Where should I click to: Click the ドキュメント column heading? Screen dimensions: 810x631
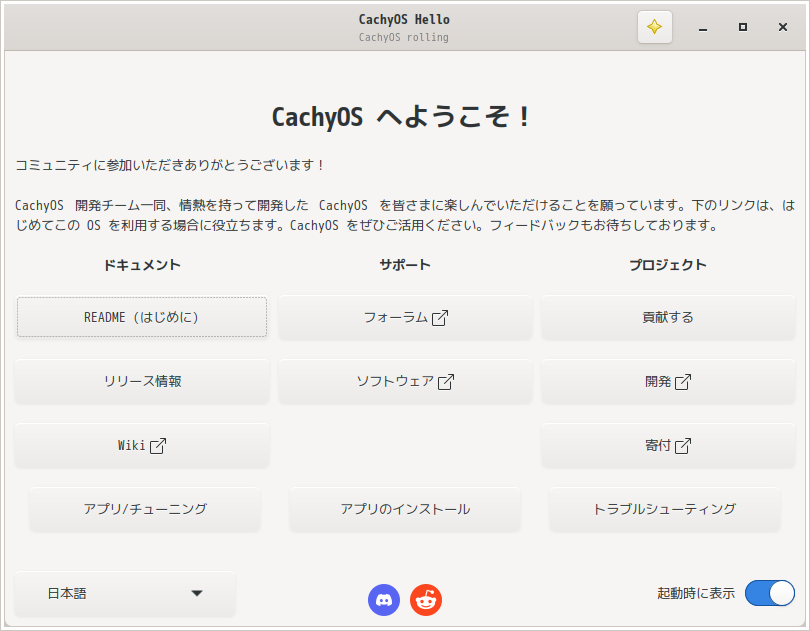142,265
